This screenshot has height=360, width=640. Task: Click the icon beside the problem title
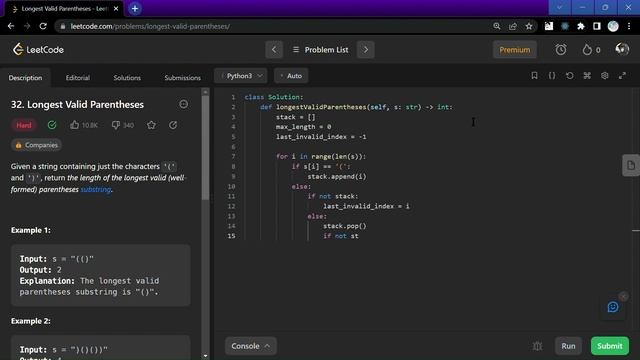[x=184, y=104]
